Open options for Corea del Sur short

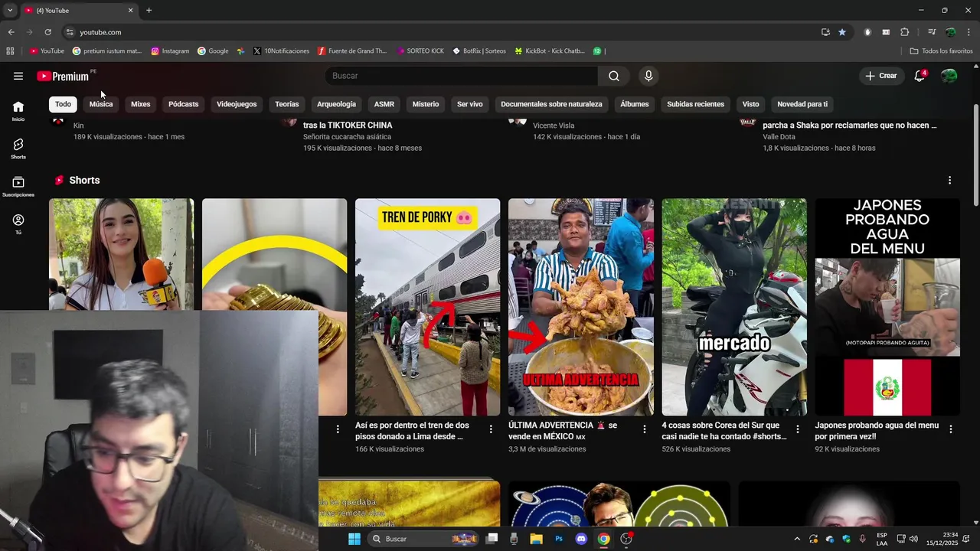click(x=797, y=429)
